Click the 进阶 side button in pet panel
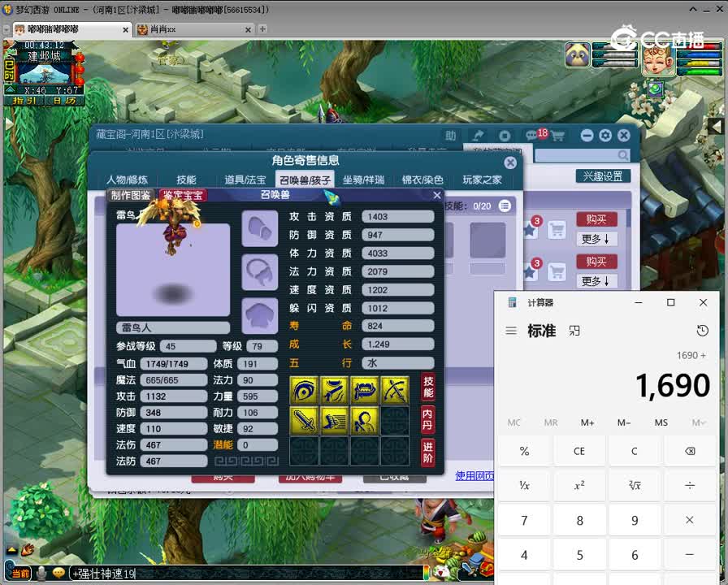 [427, 453]
